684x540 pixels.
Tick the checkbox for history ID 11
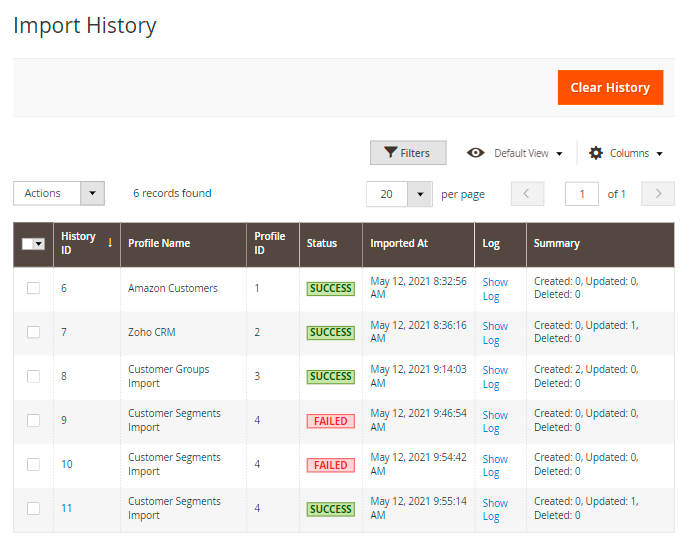33,508
